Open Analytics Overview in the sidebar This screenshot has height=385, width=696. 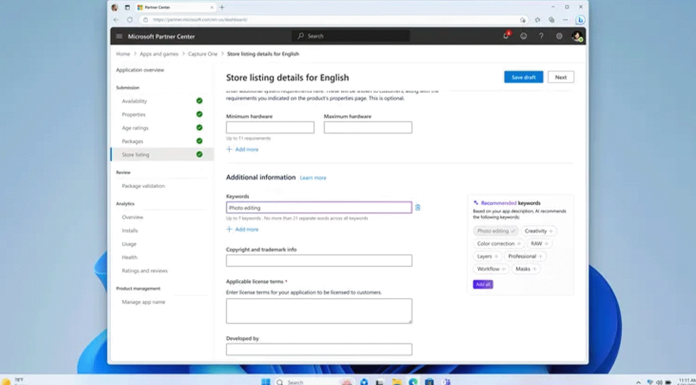(x=132, y=217)
